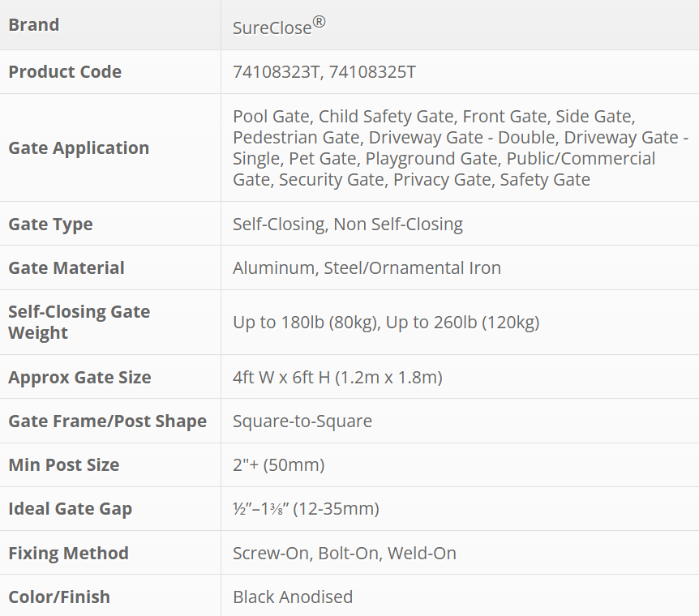Select the Gate Application label

pyautogui.click(x=79, y=148)
